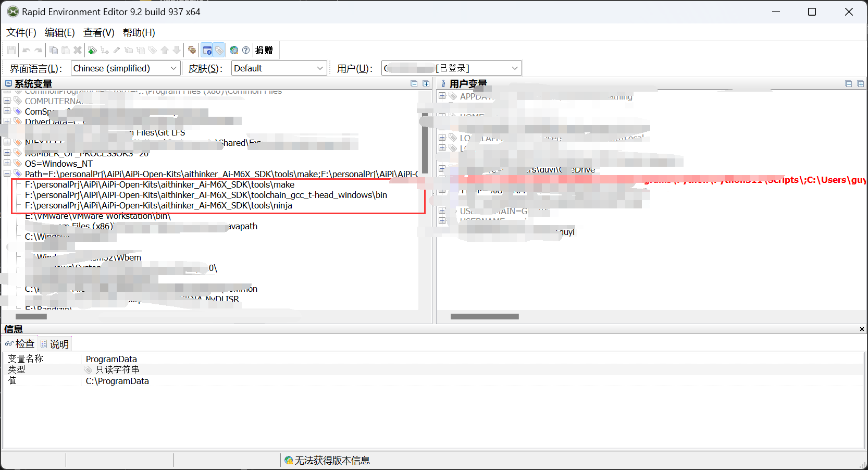Click the horizontal scrollbar of 系统变量 panel
868x470 pixels.
coord(31,316)
